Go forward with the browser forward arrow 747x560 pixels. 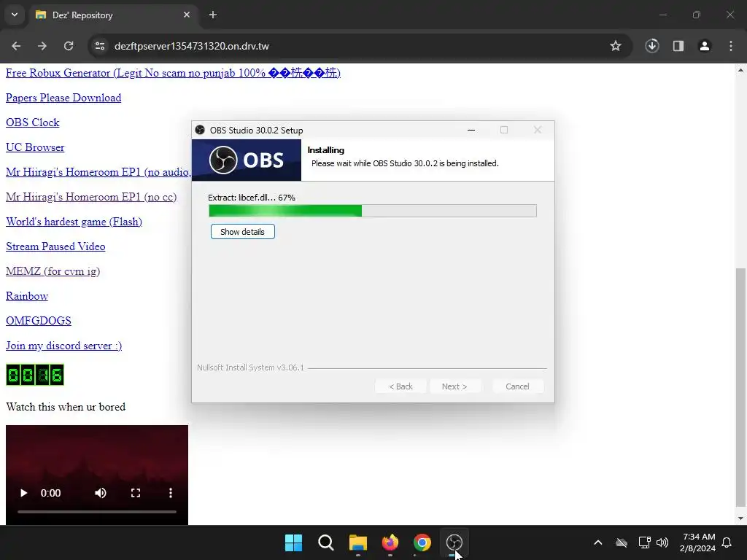(42, 46)
